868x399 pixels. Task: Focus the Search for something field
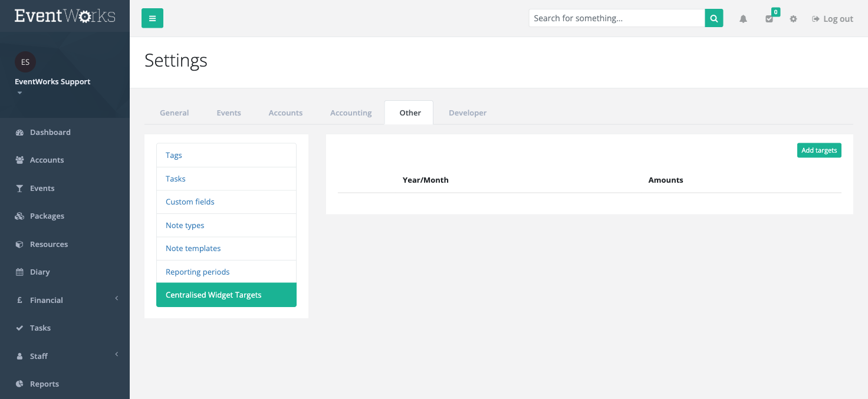coord(617,18)
